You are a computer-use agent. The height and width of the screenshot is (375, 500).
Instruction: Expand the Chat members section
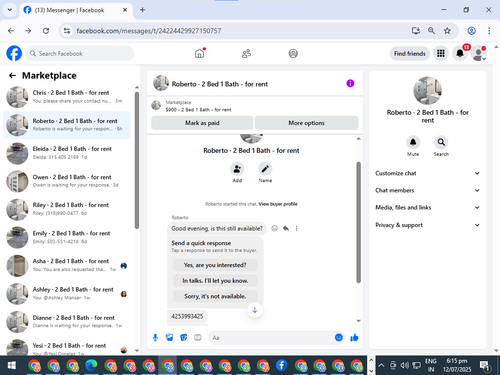tap(428, 190)
